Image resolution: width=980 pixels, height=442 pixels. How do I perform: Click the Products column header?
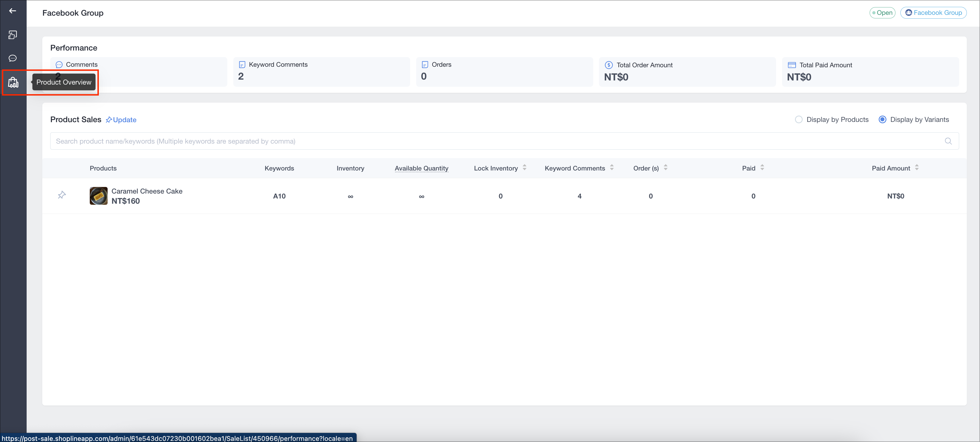click(x=103, y=168)
